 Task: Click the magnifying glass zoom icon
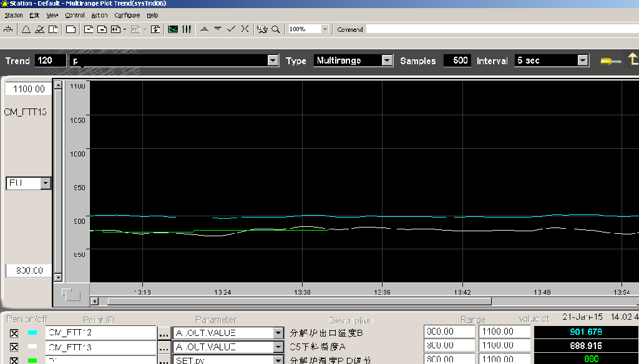(x=276, y=29)
